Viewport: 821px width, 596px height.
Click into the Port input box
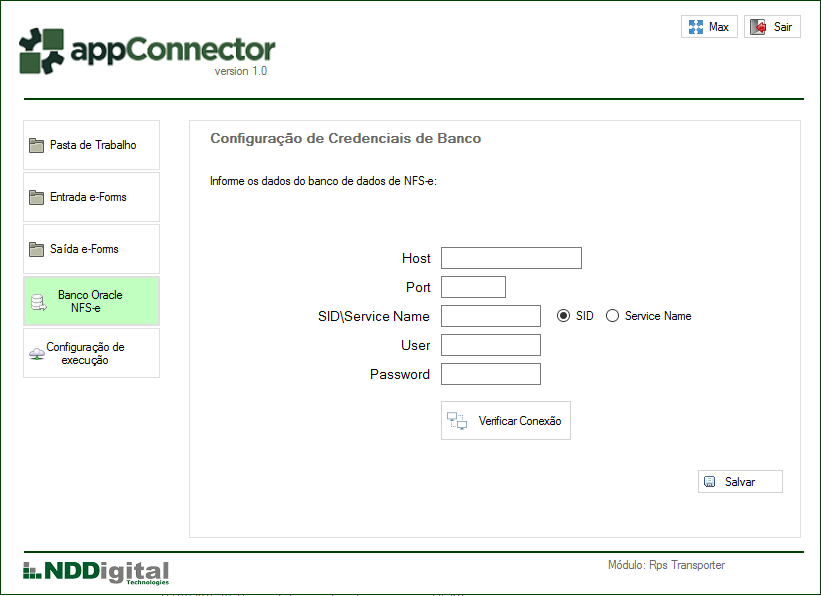[x=473, y=287]
